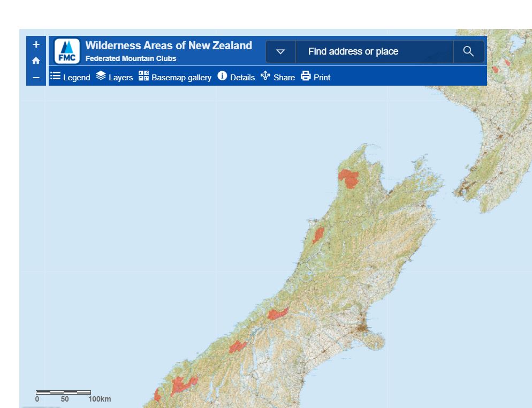
Task: Click the Federated Mountain Clubs subtitle
Action: point(131,58)
